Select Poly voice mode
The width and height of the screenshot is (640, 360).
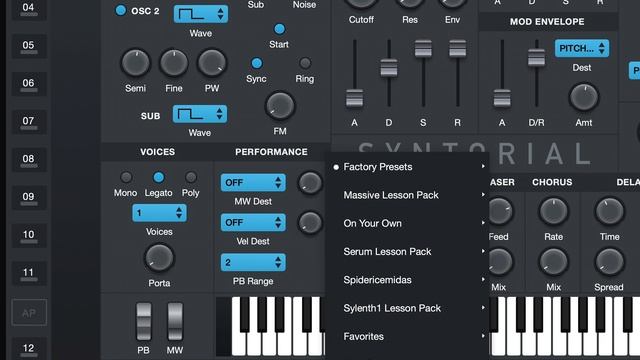(x=191, y=177)
